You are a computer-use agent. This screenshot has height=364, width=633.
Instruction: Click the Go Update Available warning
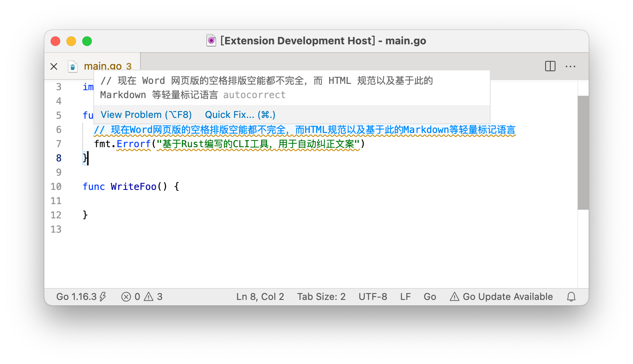coord(501,297)
